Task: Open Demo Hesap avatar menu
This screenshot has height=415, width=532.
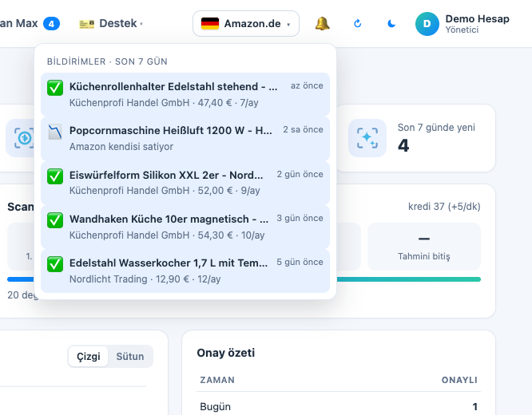Action: (427, 24)
